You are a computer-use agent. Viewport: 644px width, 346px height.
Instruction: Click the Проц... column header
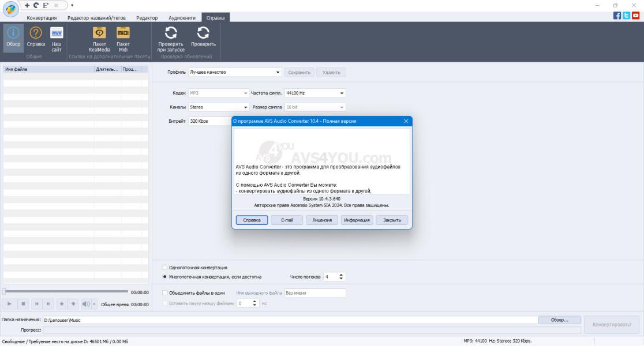click(132, 69)
